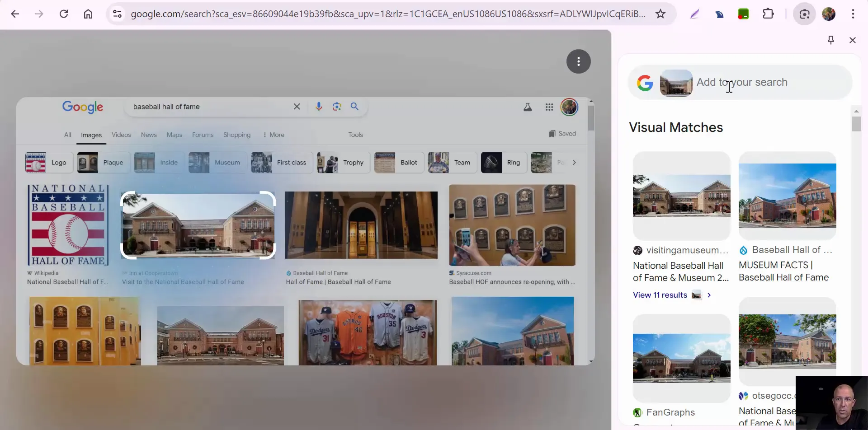Open the Lens overlay more-options button

pos(579,61)
